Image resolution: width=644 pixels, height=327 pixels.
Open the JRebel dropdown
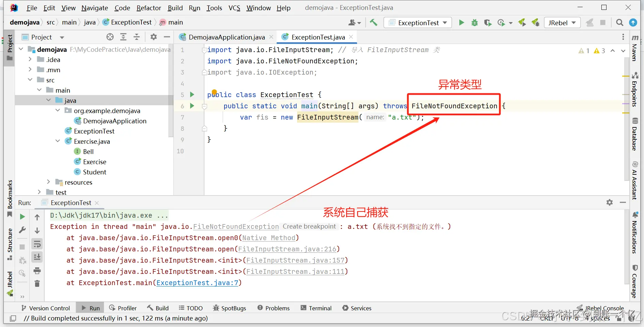click(x=562, y=22)
